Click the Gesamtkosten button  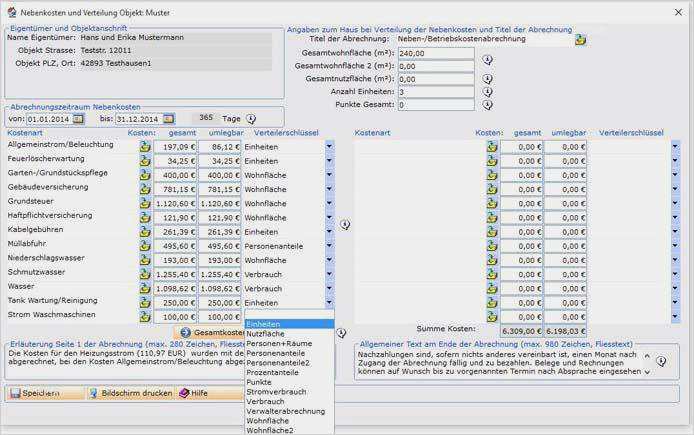coord(210,332)
